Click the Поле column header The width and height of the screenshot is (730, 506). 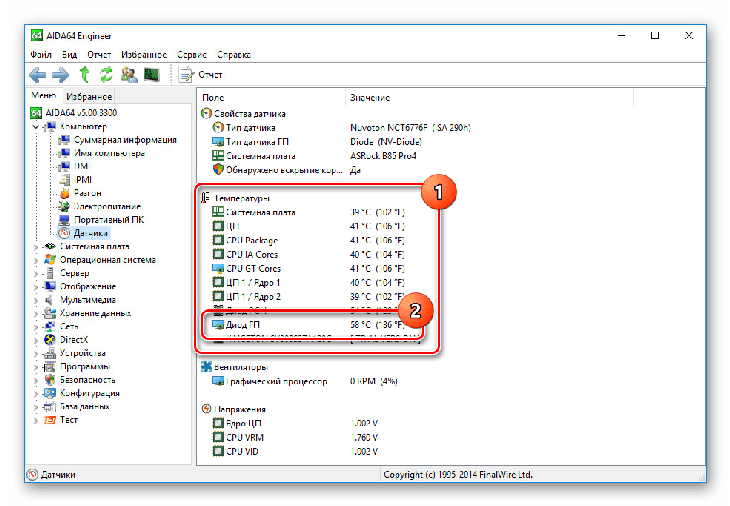pyautogui.click(x=271, y=98)
